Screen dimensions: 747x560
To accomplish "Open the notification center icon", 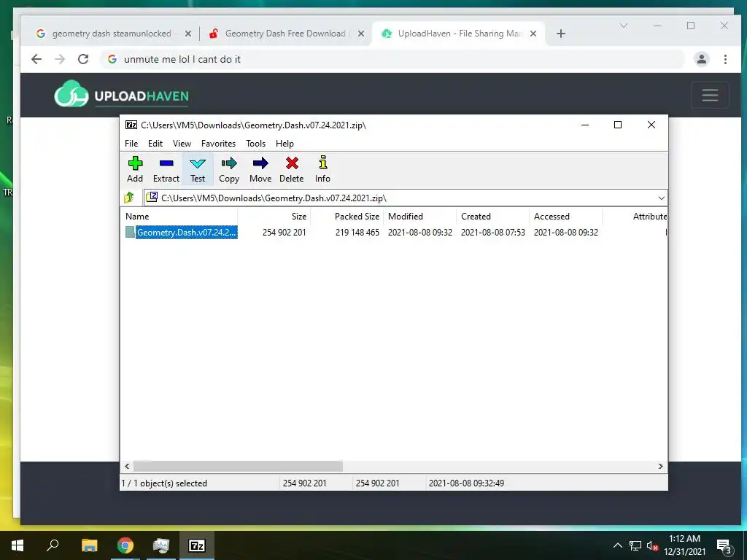I will pyautogui.click(x=724, y=546).
